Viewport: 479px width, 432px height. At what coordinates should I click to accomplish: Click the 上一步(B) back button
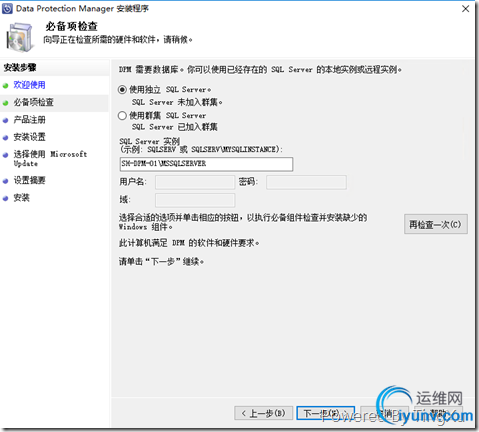(x=264, y=413)
